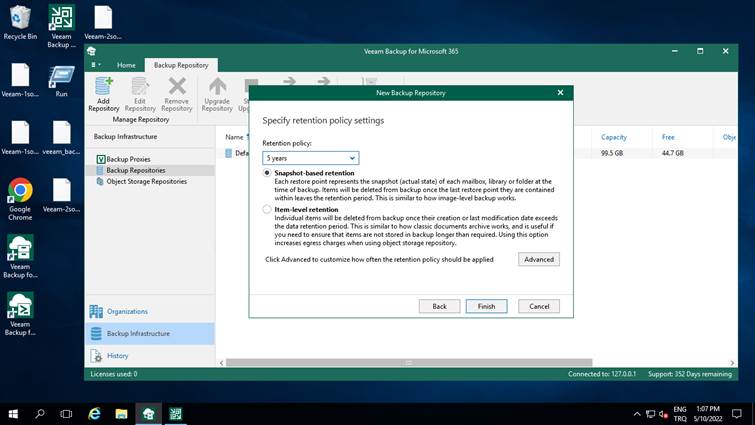Click the network tray icon
This screenshot has height=425, width=755.
(x=651, y=414)
